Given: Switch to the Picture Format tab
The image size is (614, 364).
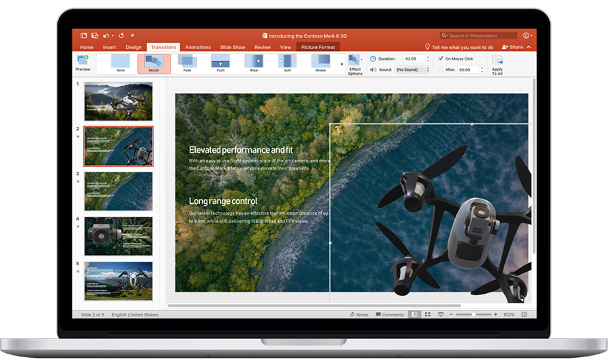Looking at the screenshot, I should tap(318, 47).
